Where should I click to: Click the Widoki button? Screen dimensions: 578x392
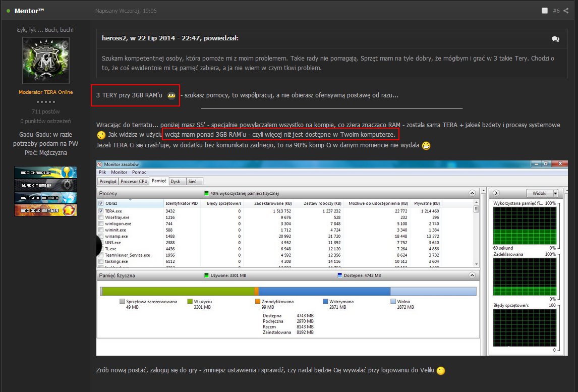[x=540, y=193]
